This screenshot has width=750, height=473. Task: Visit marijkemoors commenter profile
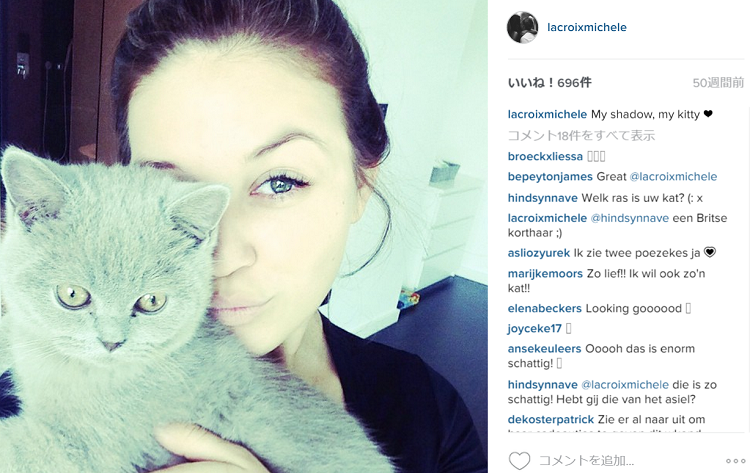click(x=545, y=274)
